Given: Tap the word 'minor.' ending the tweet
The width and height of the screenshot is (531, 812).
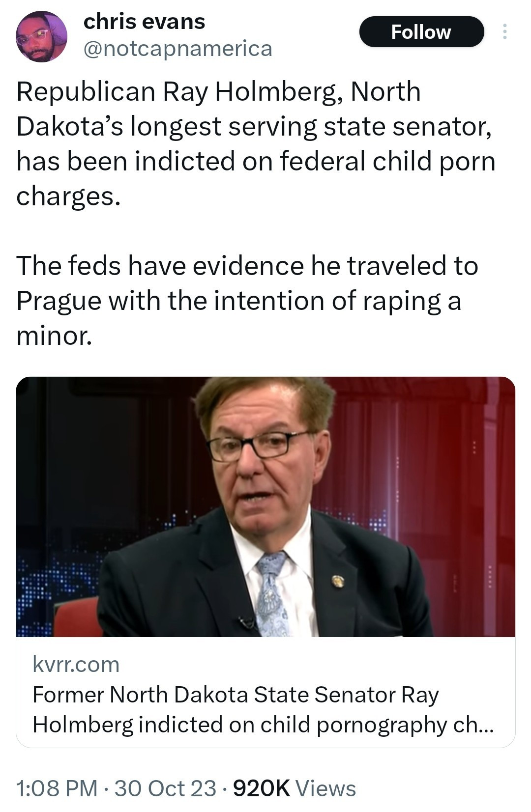Looking at the screenshot, I should click(x=54, y=336).
